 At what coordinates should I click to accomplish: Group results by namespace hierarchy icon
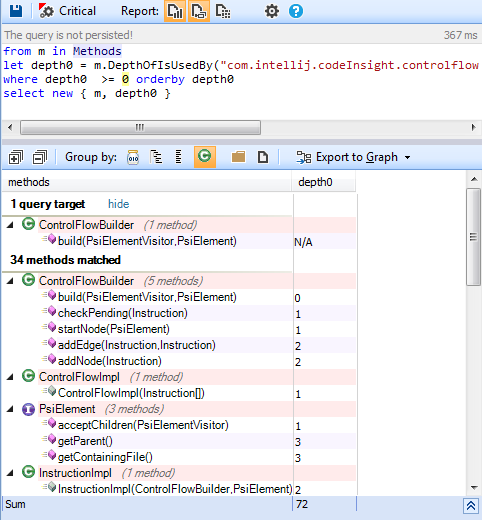click(x=156, y=157)
